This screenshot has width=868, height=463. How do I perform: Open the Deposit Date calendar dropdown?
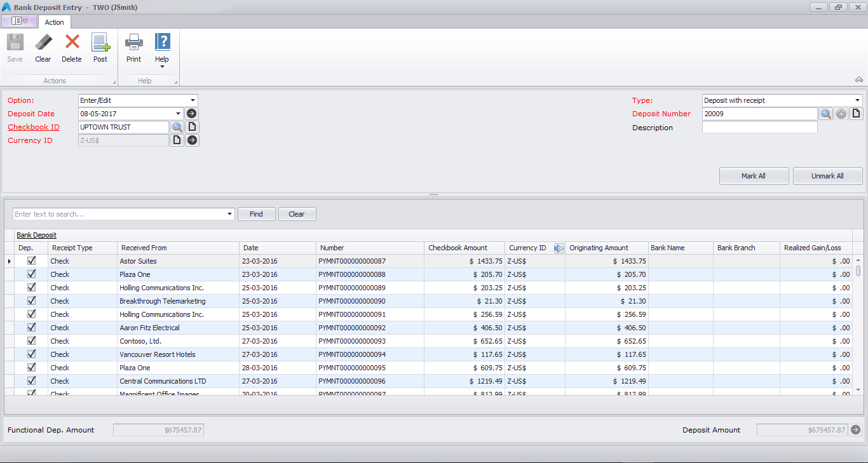pyautogui.click(x=179, y=114)
